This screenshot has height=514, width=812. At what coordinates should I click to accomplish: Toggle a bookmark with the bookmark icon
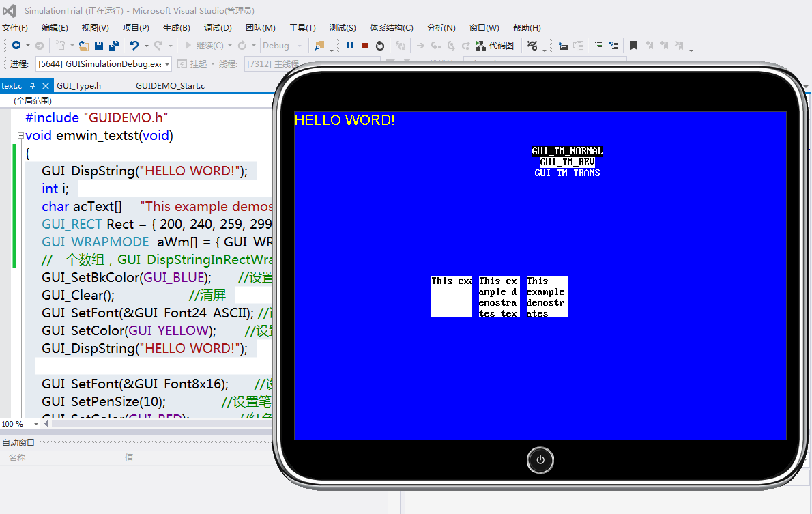(x=633, y=46)
